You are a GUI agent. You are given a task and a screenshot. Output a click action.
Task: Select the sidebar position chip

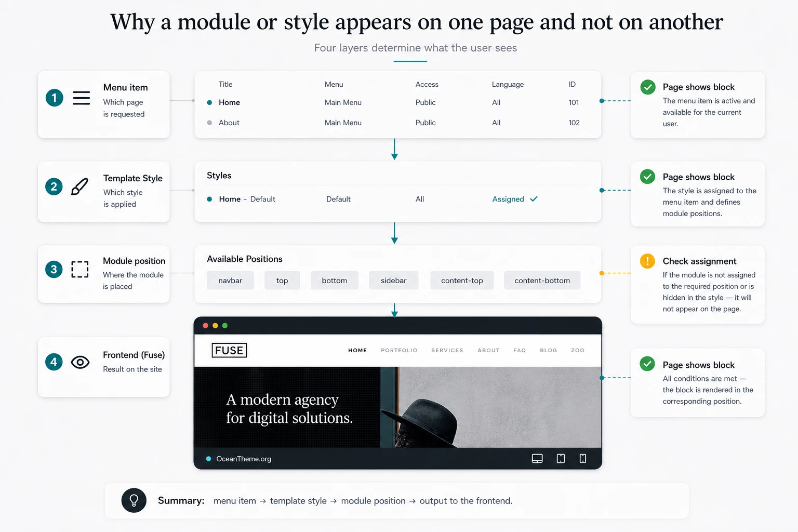pos(394,281)
